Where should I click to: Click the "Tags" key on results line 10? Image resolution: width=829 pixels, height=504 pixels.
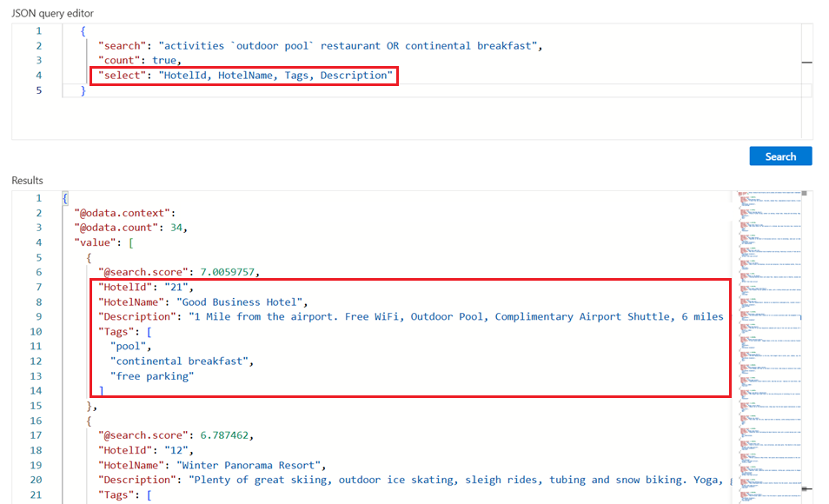click(116, 332)
